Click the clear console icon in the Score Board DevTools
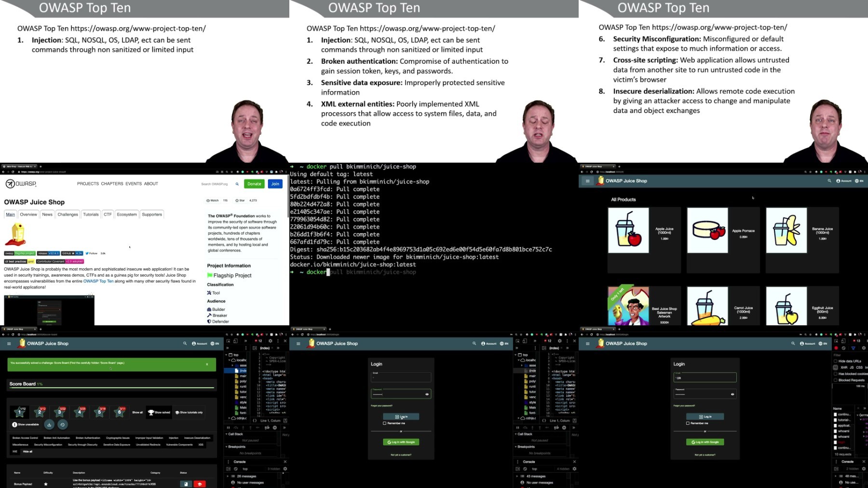The height and width of the screenshot is (488, 868). (236, 469)
